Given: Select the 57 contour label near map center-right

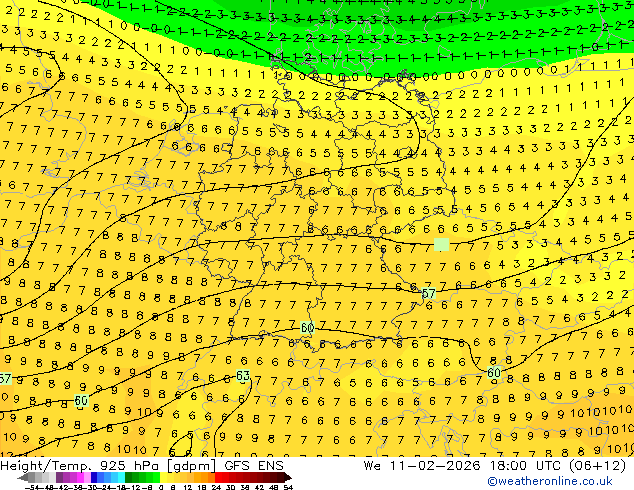Looking at the screenshot, I should tap(429, 293).
